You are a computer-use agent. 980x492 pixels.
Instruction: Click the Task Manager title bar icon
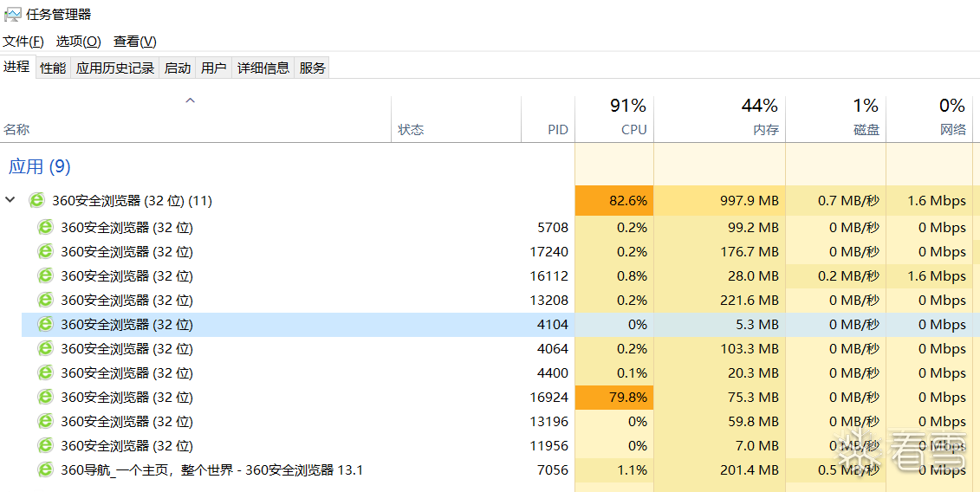pyautogui.click(x=12, y=14)
